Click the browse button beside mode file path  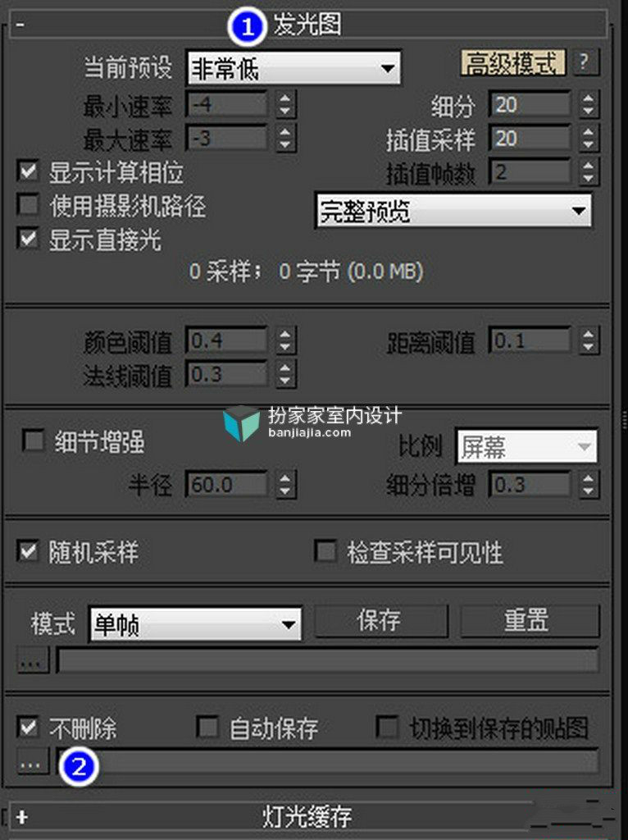32,660
